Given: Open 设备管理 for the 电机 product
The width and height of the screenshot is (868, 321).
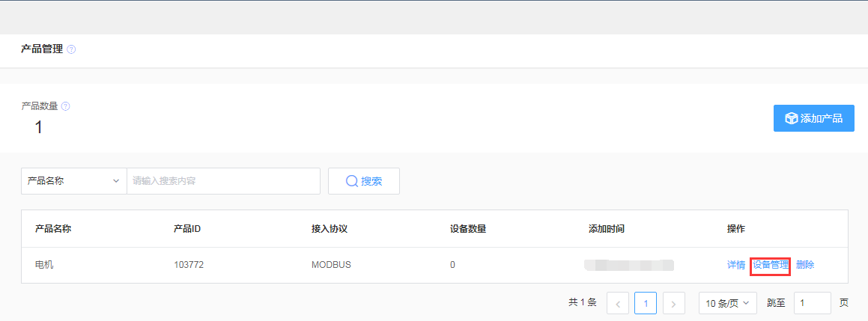Looking at the screenshot, I should point(771,265).
